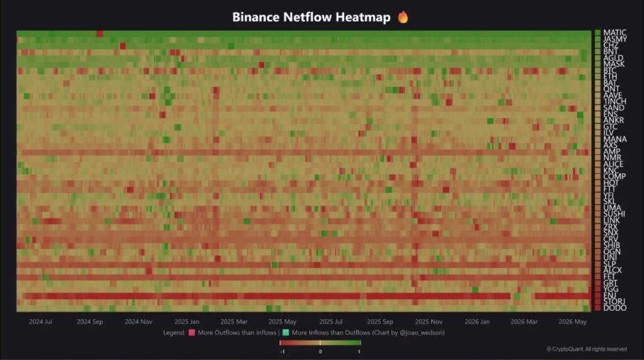Select the 2025 Mar axis label
The width and height of the screenshot is (644, 360).
tap(234, 322)
